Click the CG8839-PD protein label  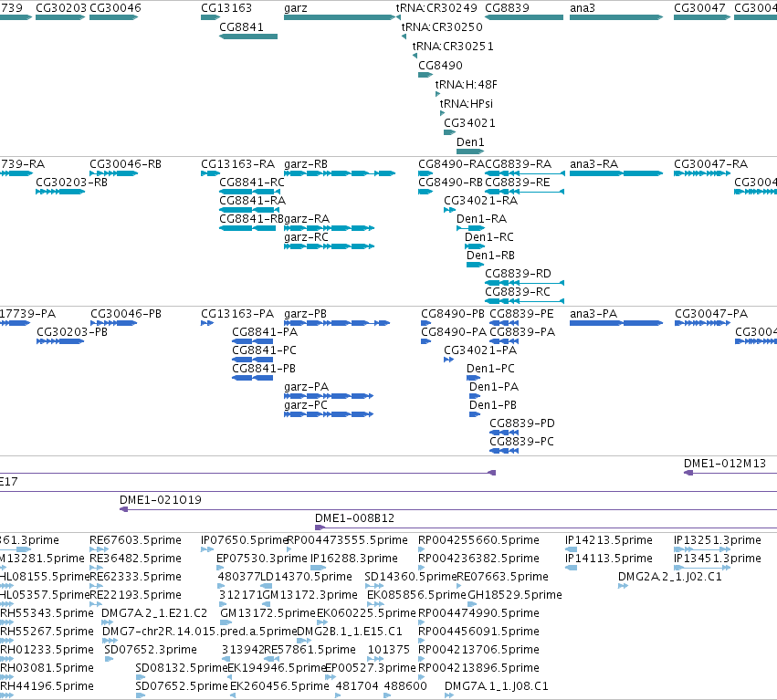522,423
